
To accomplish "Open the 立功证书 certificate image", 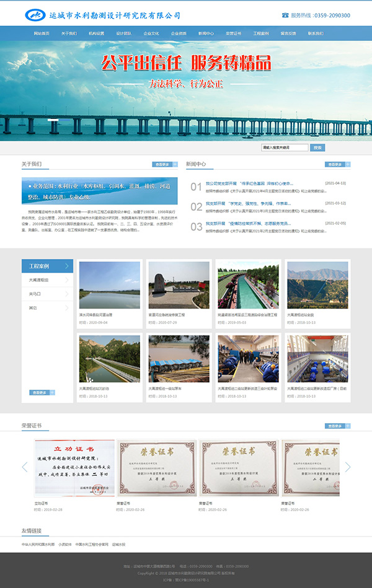I will [74, 467].
